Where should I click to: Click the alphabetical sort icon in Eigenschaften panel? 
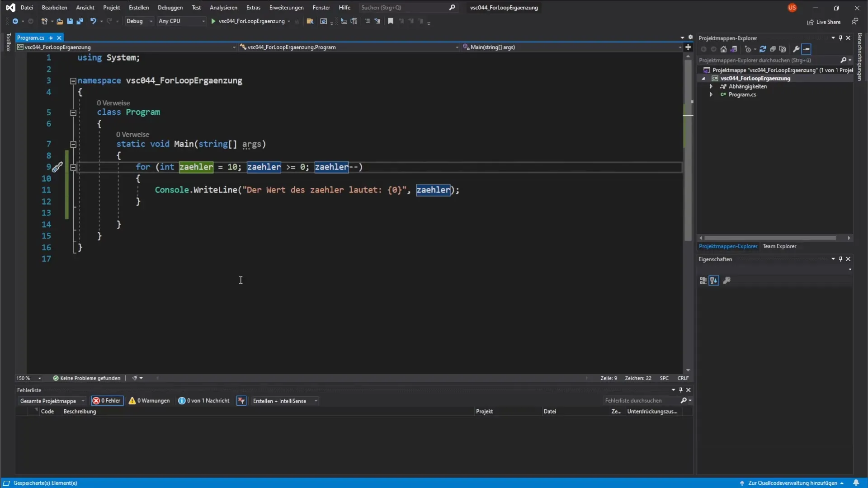point(713,281)
